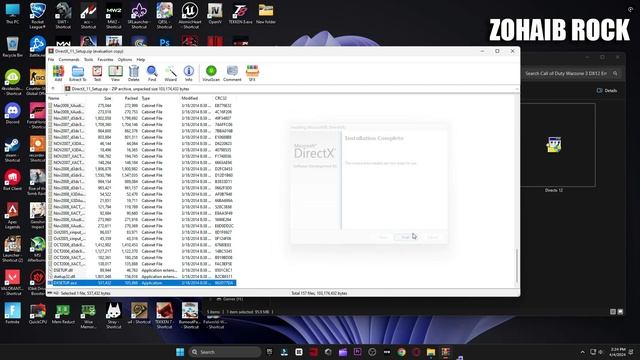Click the Comment toolbar icon
Screen dimensions: 640x360
(x=232, y=73)
